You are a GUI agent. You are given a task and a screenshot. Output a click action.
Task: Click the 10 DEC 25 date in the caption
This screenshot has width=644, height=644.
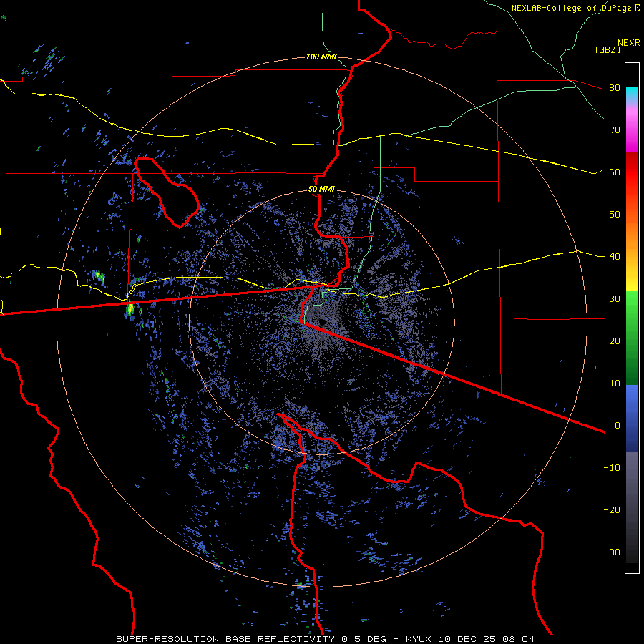tap(466, 639)
